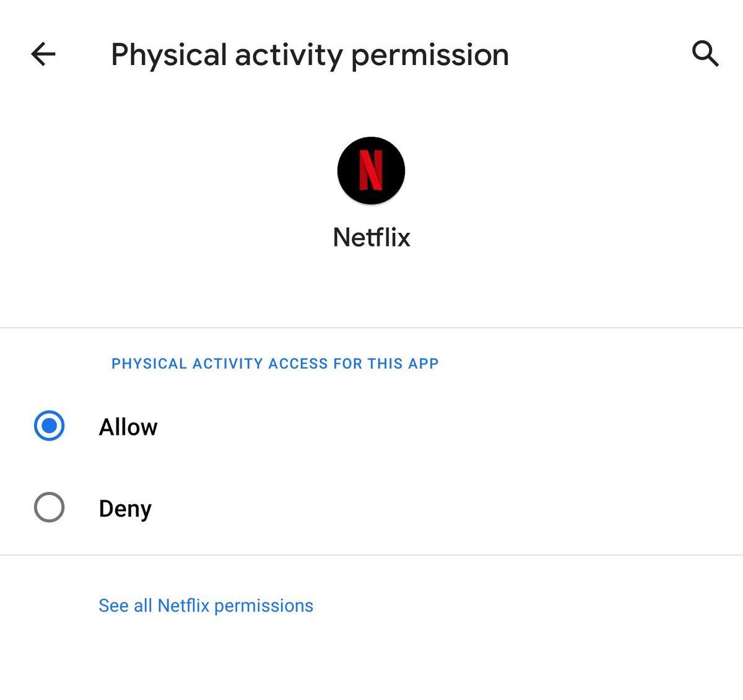This screenshot has width=743, height=700.
Task: Tap the PHYSICAL ACTIVITY ACCESS section header
Action: coord(274,364)
